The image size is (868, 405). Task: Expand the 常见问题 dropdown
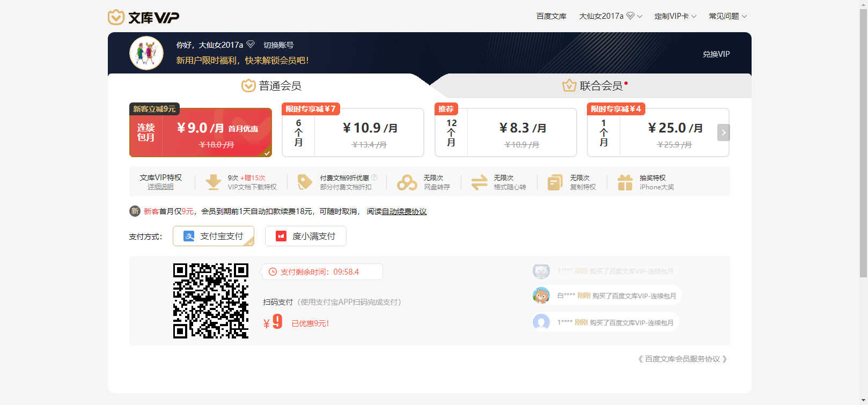[x=728, y=16]
